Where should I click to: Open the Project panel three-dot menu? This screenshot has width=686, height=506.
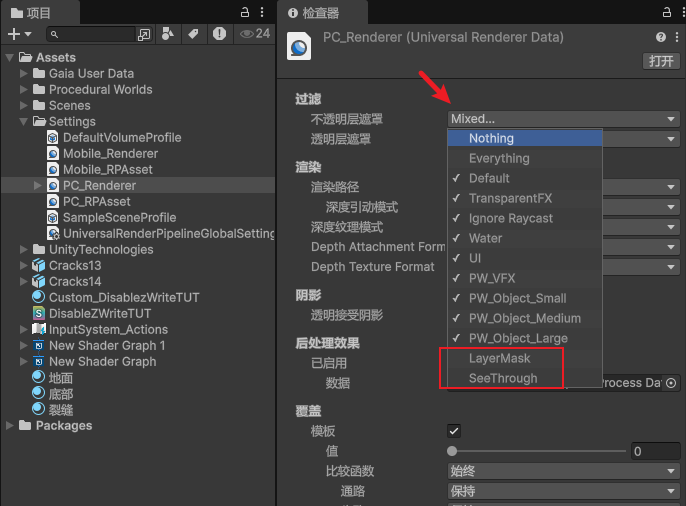point(262,12)
